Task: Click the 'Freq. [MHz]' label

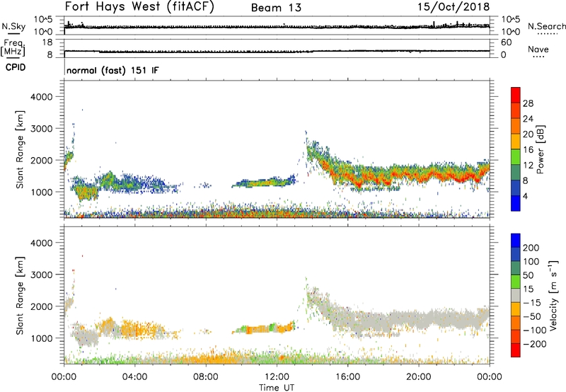Action: pos(13,47)
